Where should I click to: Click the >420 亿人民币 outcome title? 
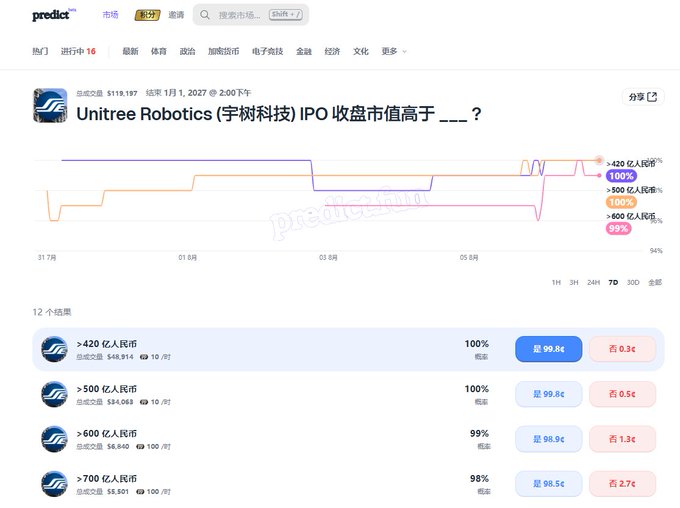tap(107, 344)
